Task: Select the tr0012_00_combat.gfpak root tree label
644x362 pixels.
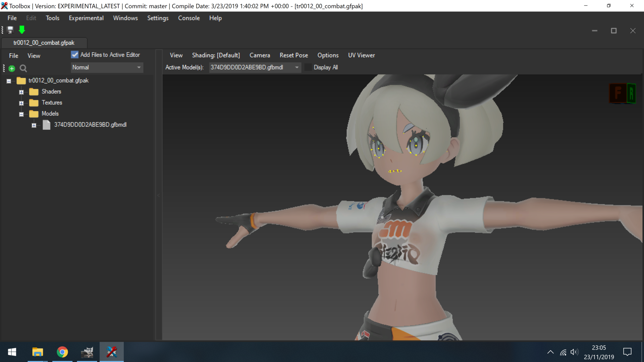Action: 58,80
